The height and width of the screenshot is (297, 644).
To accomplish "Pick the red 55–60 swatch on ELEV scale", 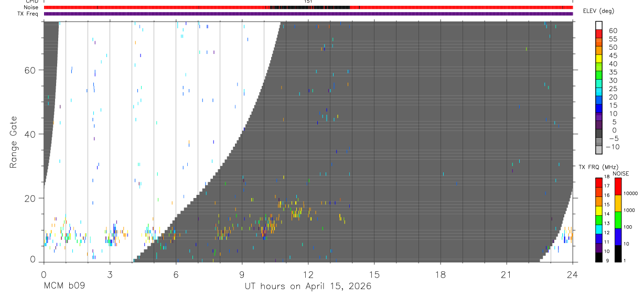I will 599,35.
